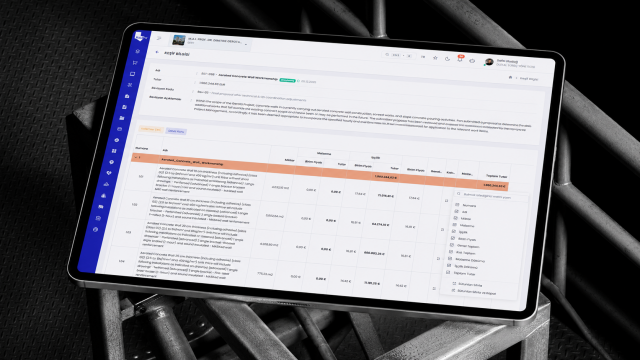Click the last option in the column menu

tap(473, 292)
